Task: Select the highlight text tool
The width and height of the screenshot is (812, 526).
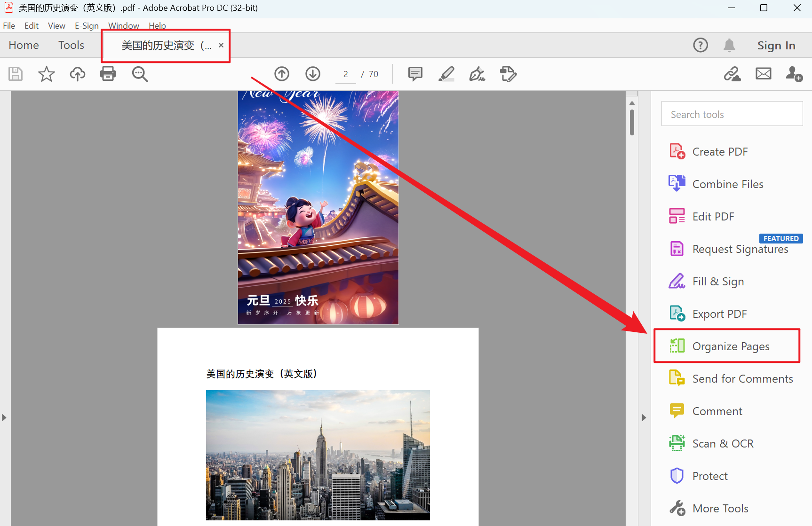Action: [446, 74]
